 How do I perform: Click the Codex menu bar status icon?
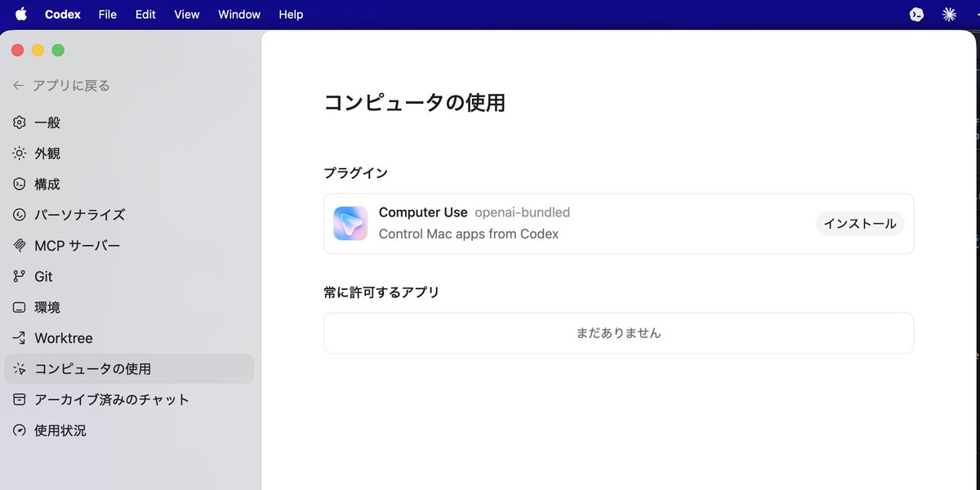click(916, 15)
